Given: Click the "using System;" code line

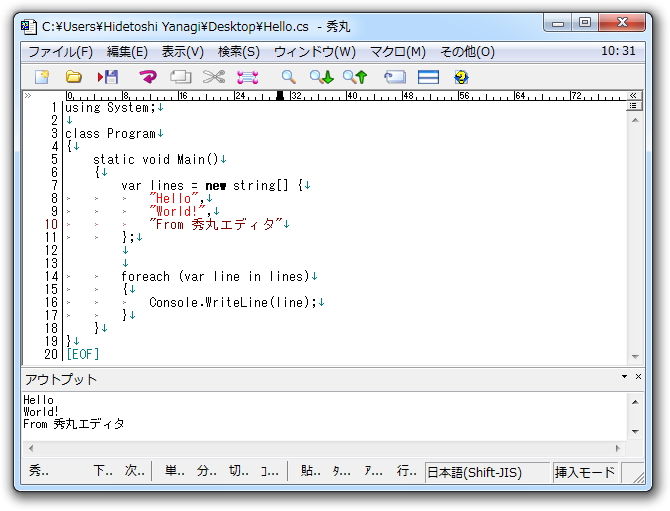Looking at the screenshot, I should point(110,107).
